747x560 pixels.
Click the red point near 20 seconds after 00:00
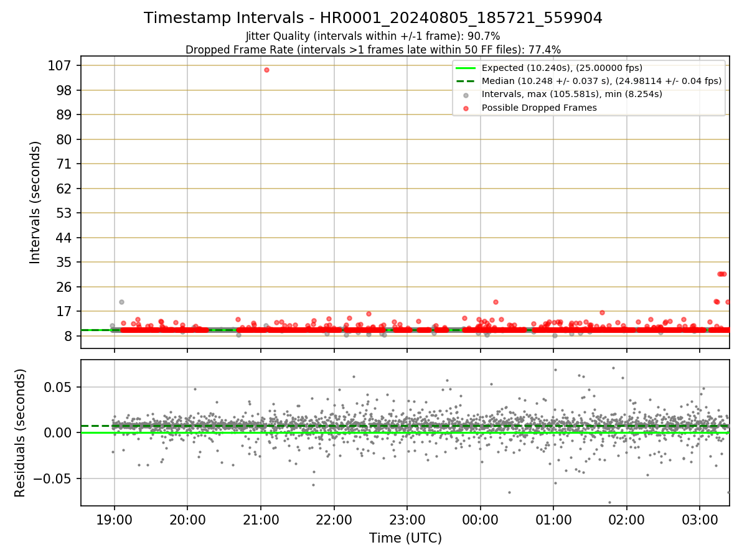(496, 302)
